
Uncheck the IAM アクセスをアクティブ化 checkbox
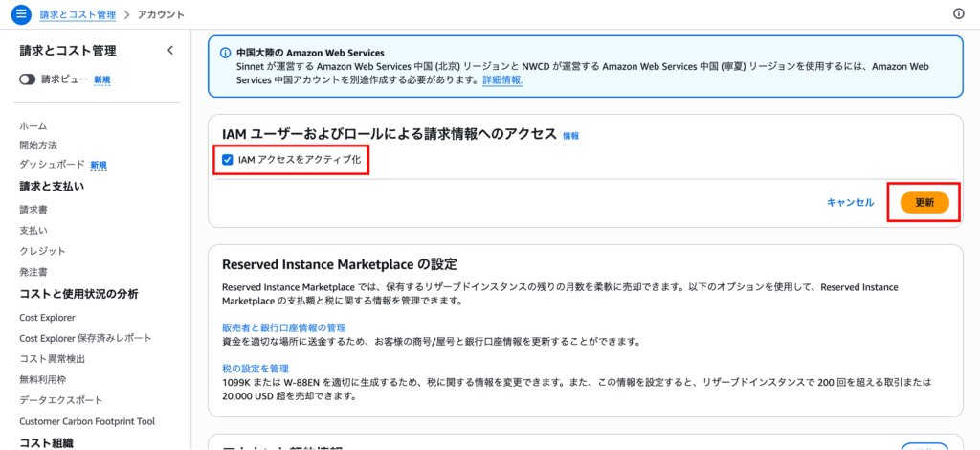[228, 160]
